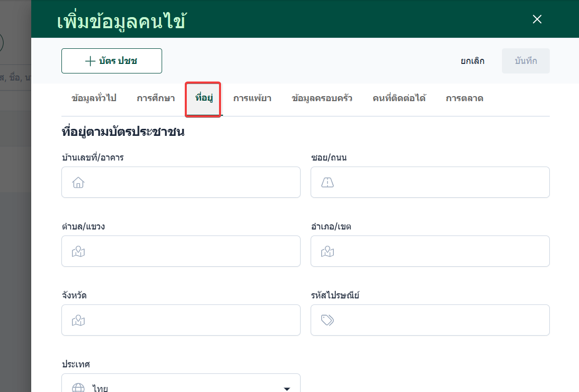
Task: Close the เพิ่มข้อมูลคนไข้ dialog with X
Action: coord(537,19)
